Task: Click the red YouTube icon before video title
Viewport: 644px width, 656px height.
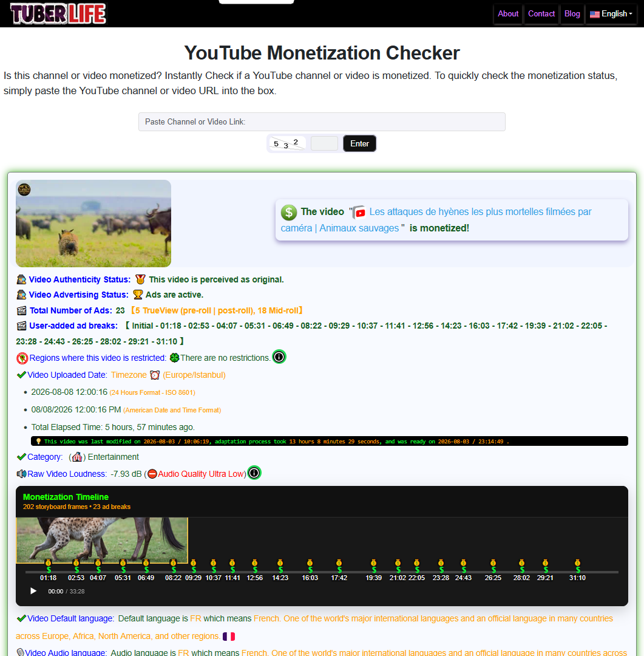Action: point(359,213)
